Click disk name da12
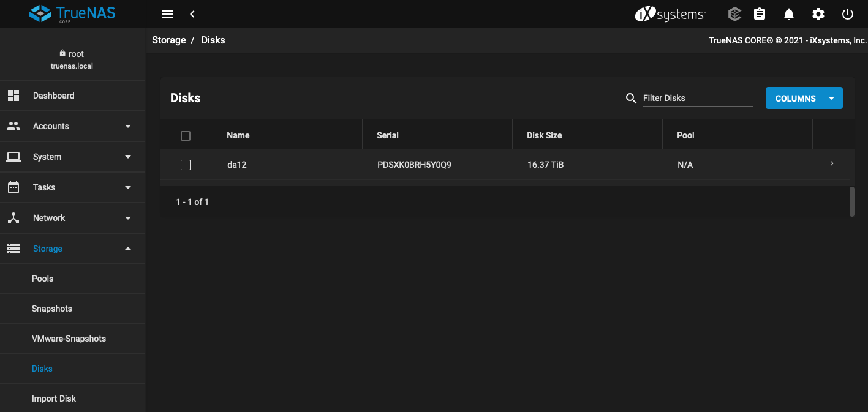Image resolution: width=868 pixels, height=412 pixels. (237, 165)
